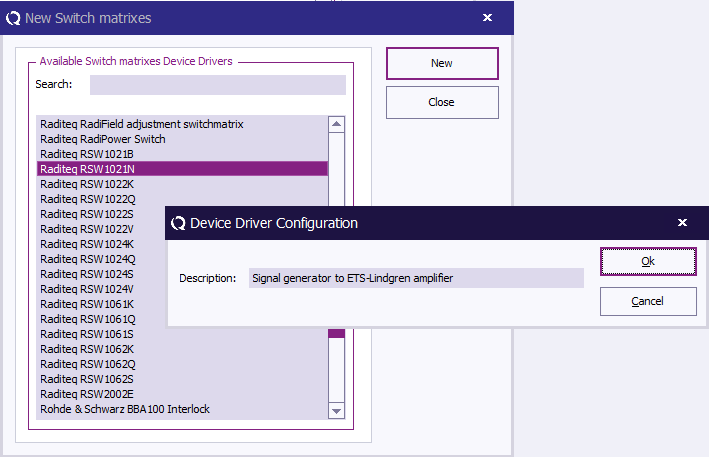The height and width of the screenshot is (457, 709).
Task: Pick Raditeq RSW1022K in driver list
Action: pyautogui.click(x=87, y=184)
